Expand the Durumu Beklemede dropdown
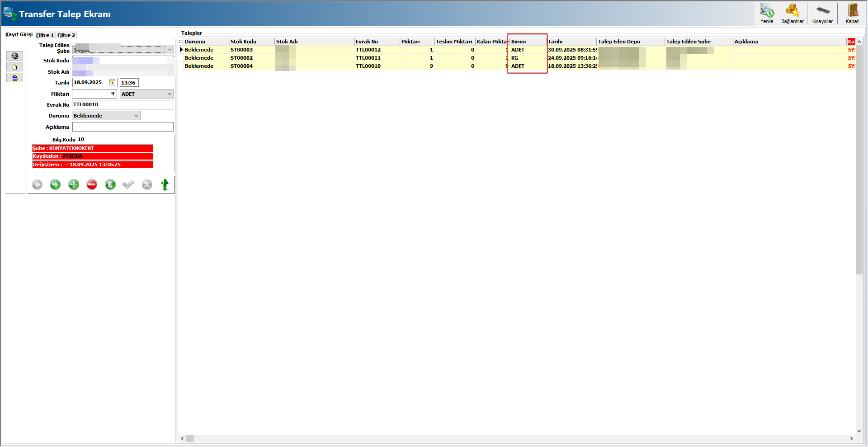 tap(136, 116)
